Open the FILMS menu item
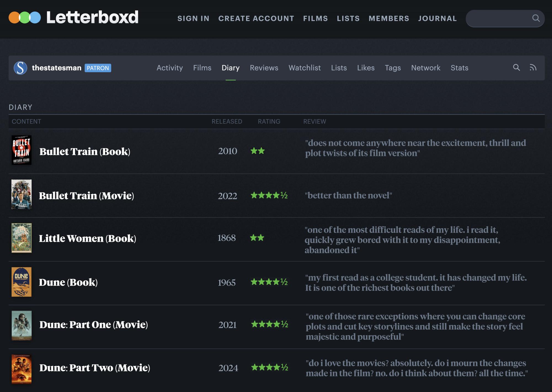Screen dimensions: 552x392 (x=316, y=18)
